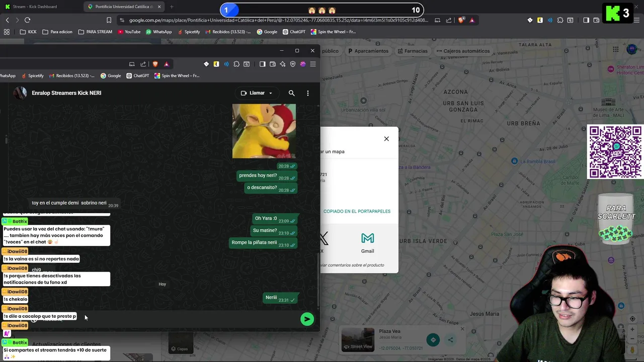Filter the map by Cajeros automáticos
This screenshot has height=362, width=644.
pos(463,51)
